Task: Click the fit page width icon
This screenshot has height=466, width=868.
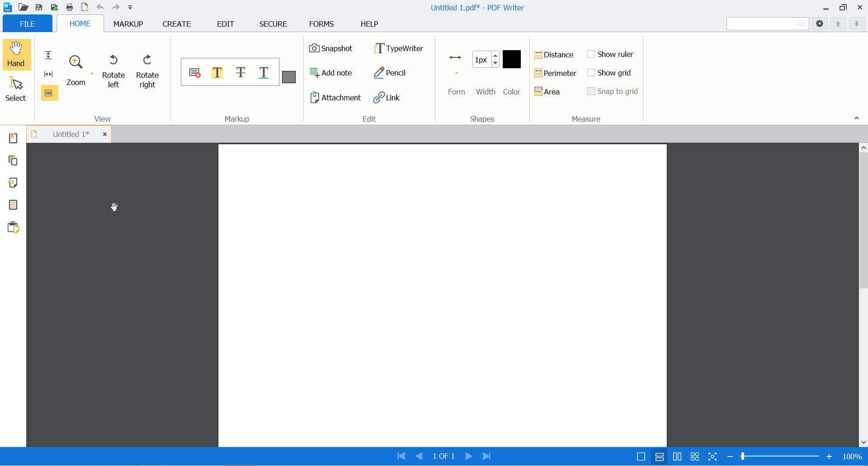Action: [48, 74]
